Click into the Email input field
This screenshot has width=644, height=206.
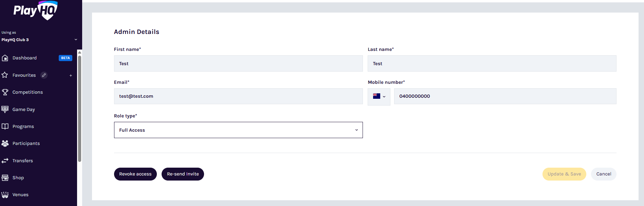(x=238, y=96)
